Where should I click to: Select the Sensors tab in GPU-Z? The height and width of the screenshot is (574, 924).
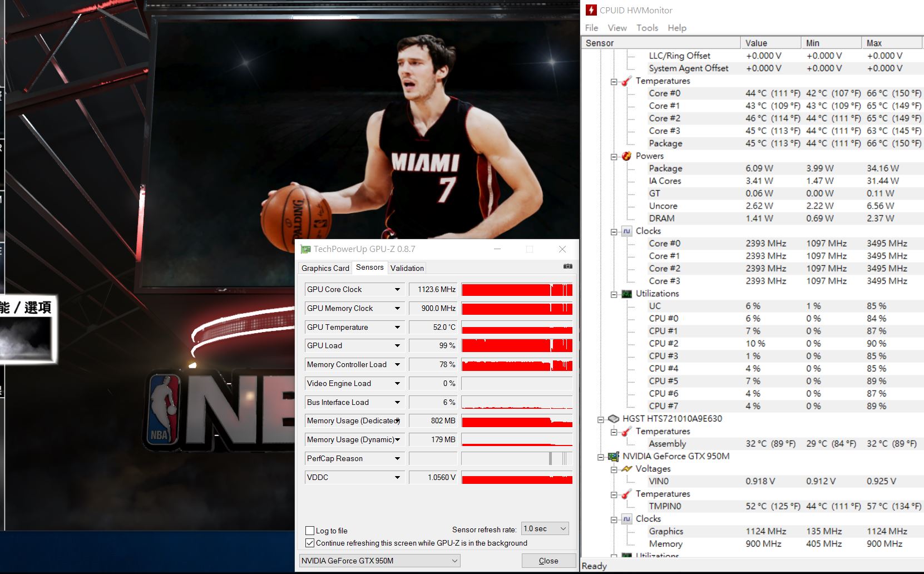point(370,268)
